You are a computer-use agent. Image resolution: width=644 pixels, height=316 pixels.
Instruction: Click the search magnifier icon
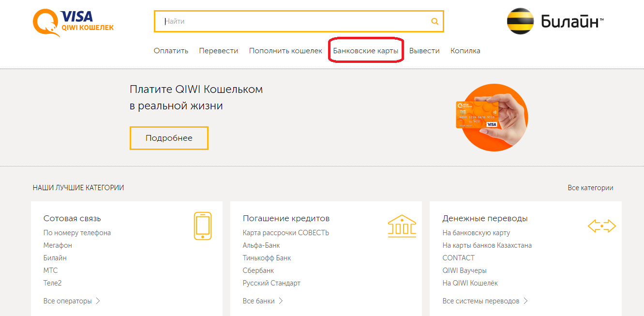click(x=434, y=21)
